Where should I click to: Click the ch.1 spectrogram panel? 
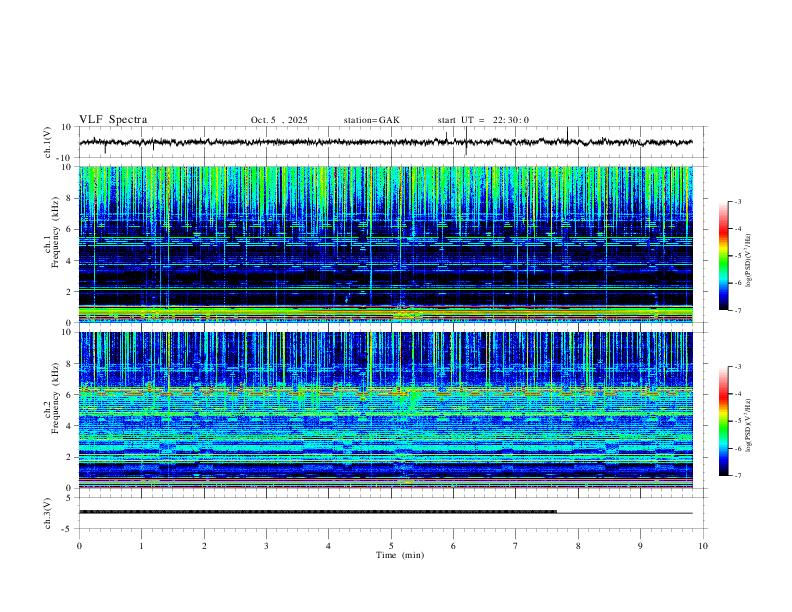pyautogui.click(x=386, y=244)
